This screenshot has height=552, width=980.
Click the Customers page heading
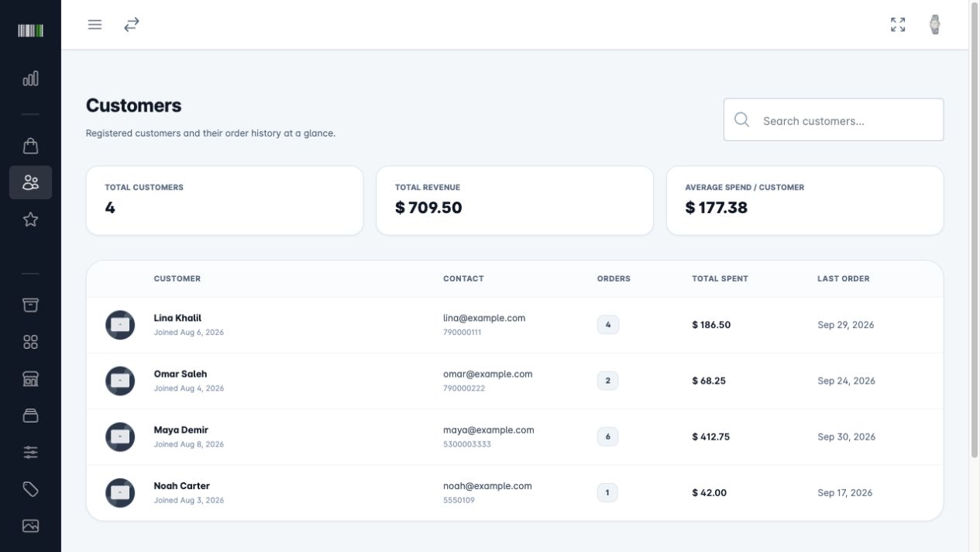(x=134, y=105)
